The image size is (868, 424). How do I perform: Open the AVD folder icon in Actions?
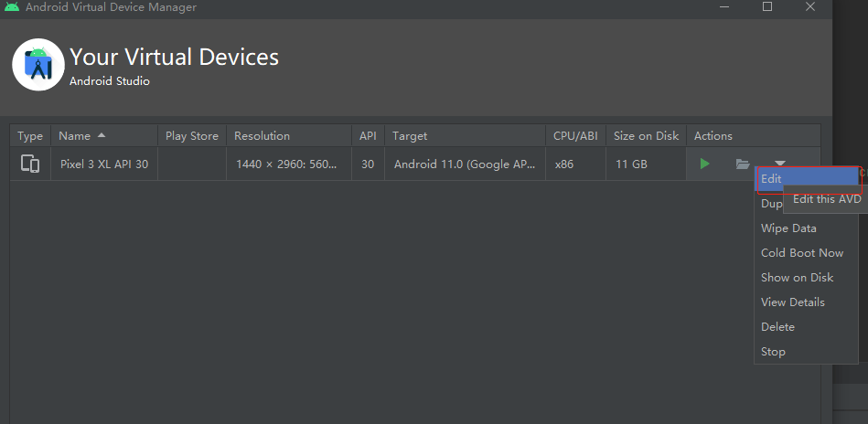click(x=743, y=164)
